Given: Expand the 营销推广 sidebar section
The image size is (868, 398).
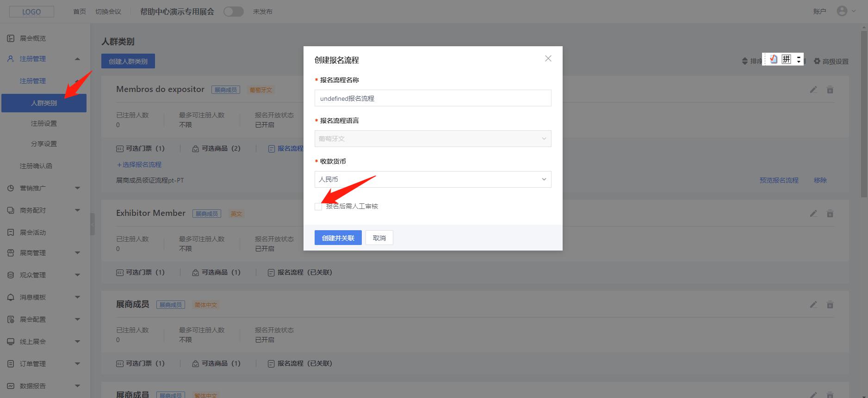Looking at the screenshot, I should pyautogui.click(x=77, y=188).
